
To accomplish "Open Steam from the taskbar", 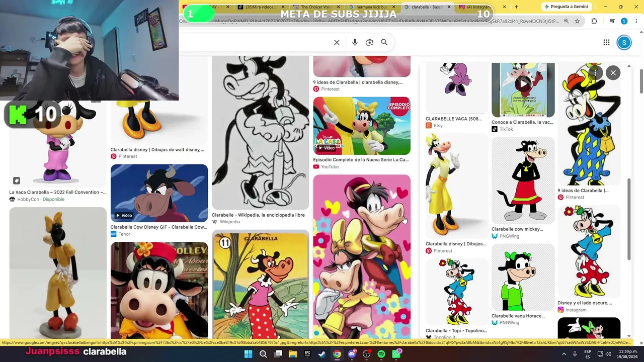I will [322, 354].
